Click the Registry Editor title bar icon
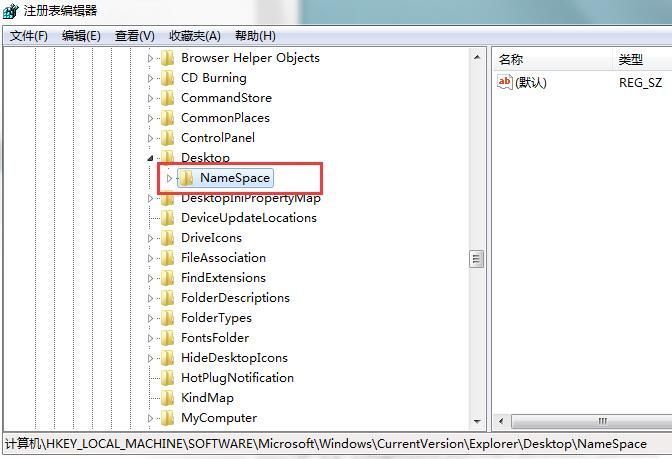The width and height of the screenshot is (672, 459). (x=12, y=11)
